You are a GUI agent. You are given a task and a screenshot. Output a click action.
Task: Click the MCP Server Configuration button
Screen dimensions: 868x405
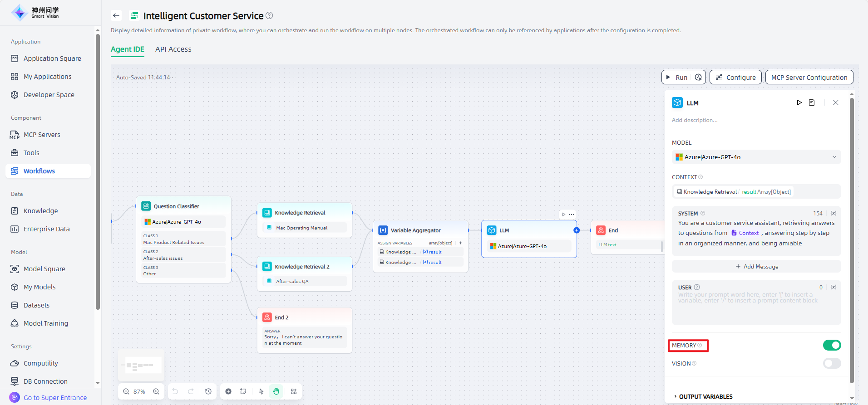[x=809, y=77]
